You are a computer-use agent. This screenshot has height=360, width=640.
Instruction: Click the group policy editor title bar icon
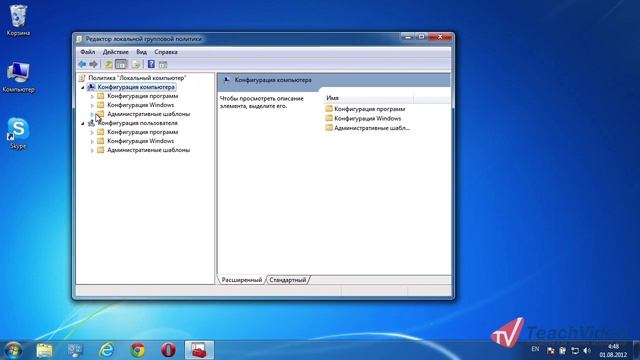[79, 39]
